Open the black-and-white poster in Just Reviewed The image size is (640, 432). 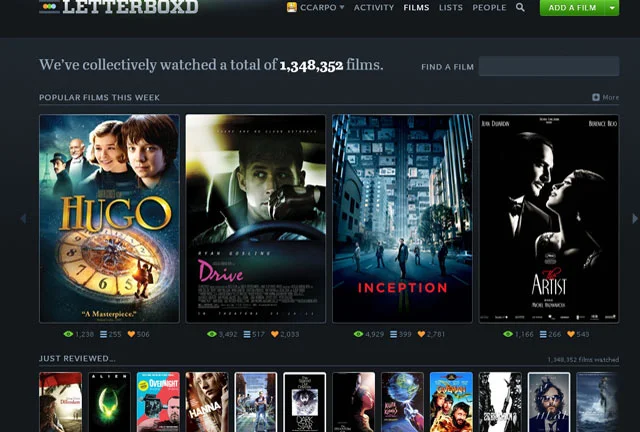[x=500, y=402]
